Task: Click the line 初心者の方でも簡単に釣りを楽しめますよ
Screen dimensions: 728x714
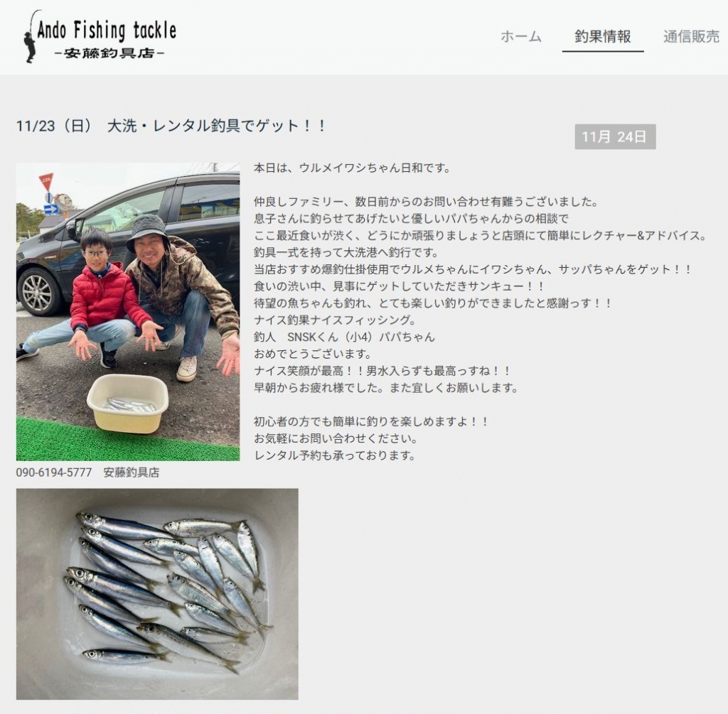Action: [371, 422]
